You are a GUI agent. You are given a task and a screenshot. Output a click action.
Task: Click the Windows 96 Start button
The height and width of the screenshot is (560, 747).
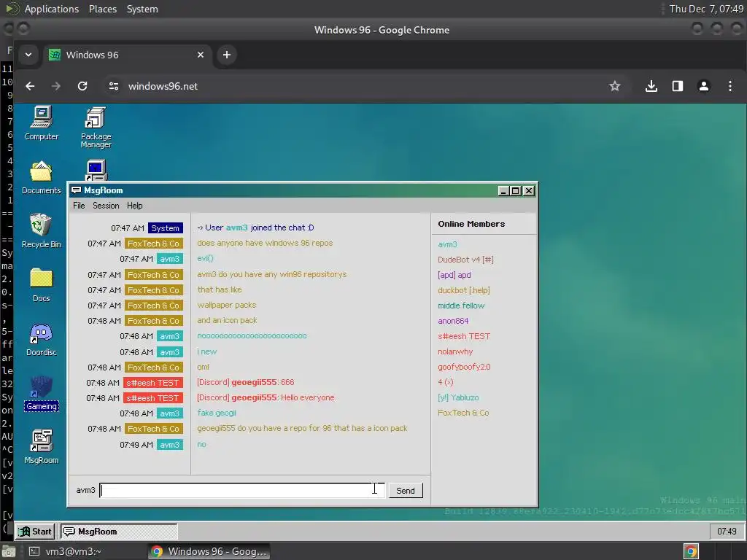[35, 532]
